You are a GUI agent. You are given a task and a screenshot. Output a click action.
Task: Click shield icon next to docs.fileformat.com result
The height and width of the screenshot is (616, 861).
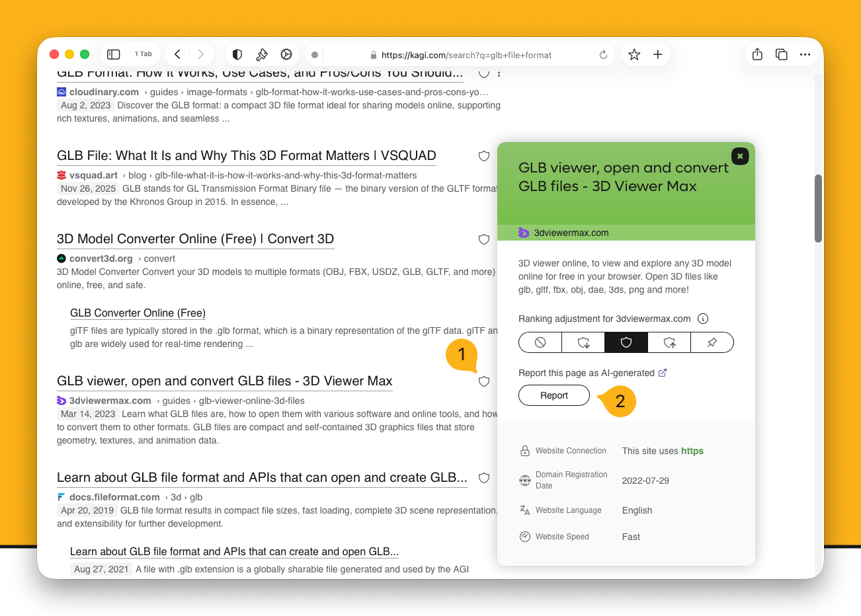point(484,478)
